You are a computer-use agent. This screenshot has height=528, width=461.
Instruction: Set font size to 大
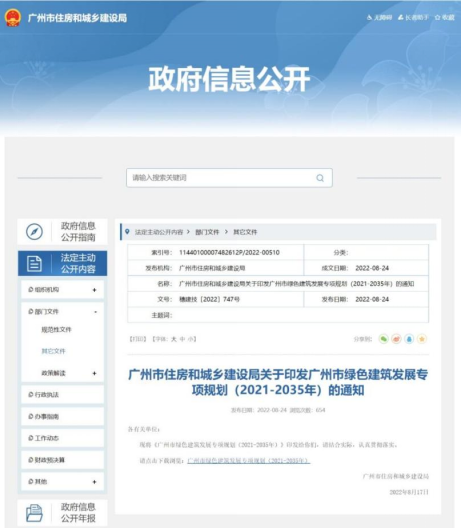point(174,339)
